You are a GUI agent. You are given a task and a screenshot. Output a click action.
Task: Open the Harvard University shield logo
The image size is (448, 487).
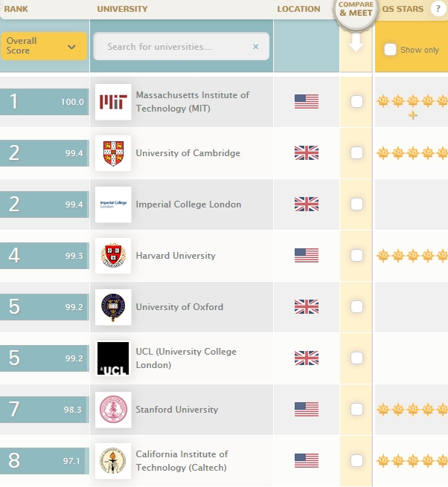coord(113,256)
